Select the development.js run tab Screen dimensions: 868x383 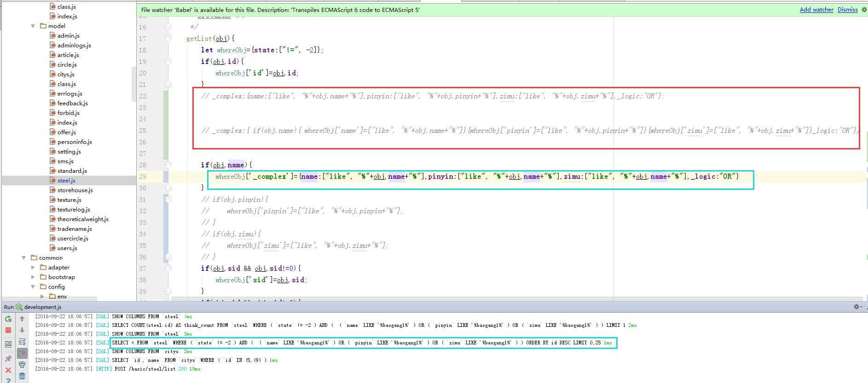tap(43, 307)
